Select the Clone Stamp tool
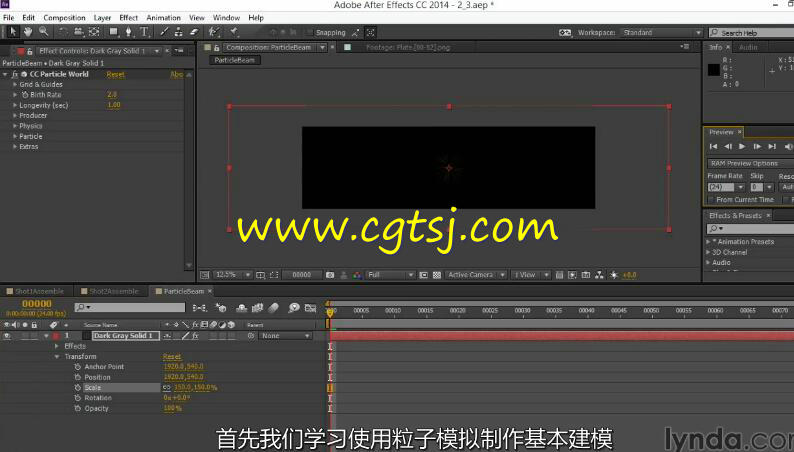 [179, 32]
